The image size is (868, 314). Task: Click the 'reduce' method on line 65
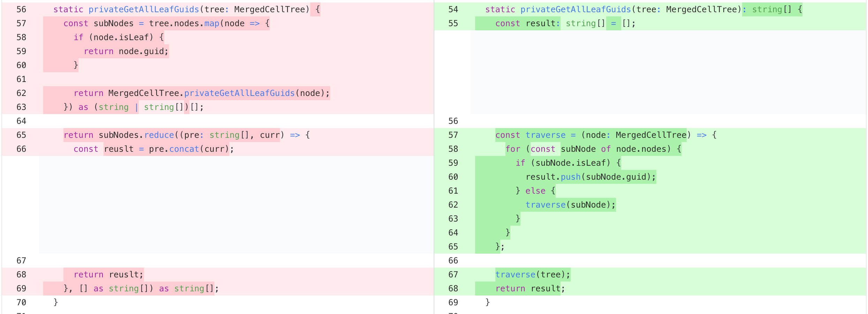coord(159,135)
